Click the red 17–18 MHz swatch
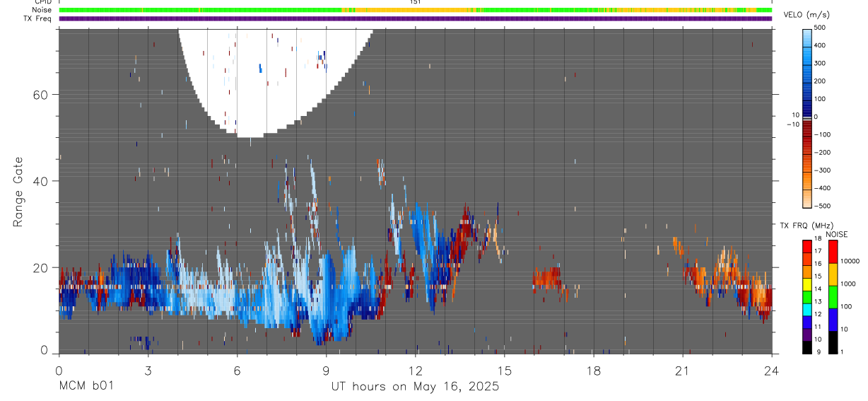 pos(807,246)
